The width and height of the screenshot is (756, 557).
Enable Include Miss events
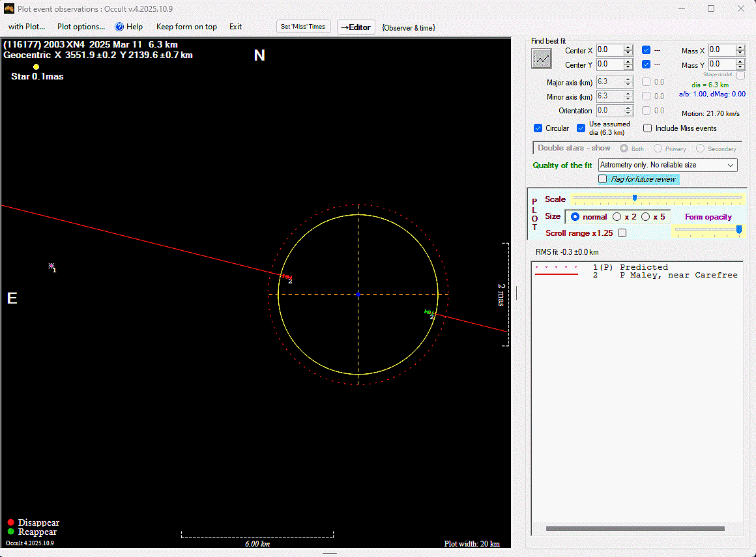(x=648, y=128)
